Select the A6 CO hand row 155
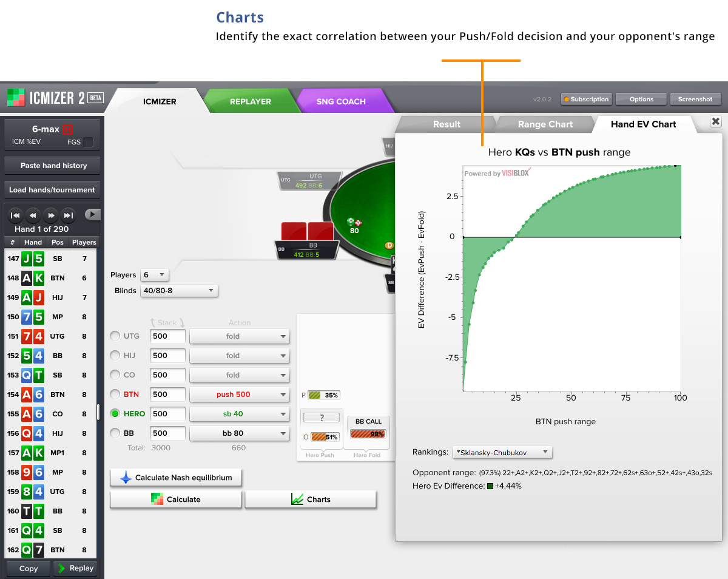728x579 pixels. pos(51,414)
